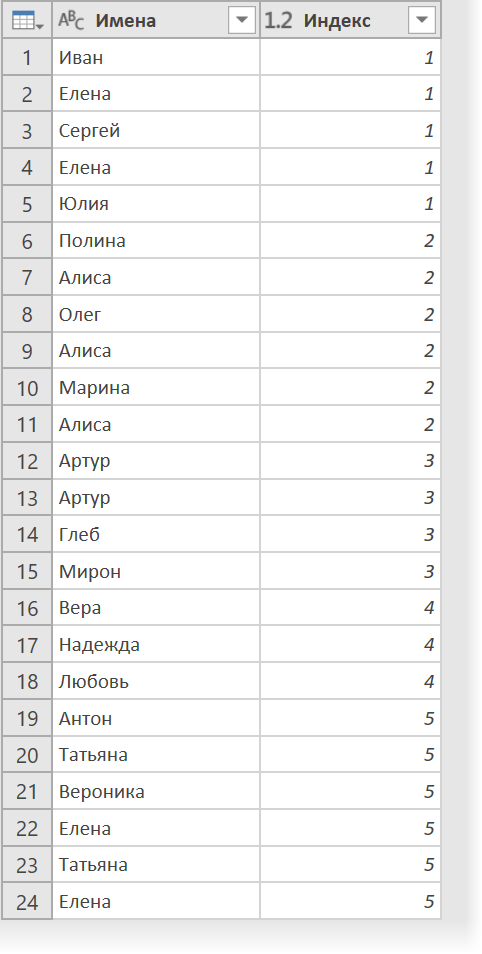Image resolution: width=482 pixels, height=954 pixels.
Task: Select row number 1 header
Action: click(27, 57)
